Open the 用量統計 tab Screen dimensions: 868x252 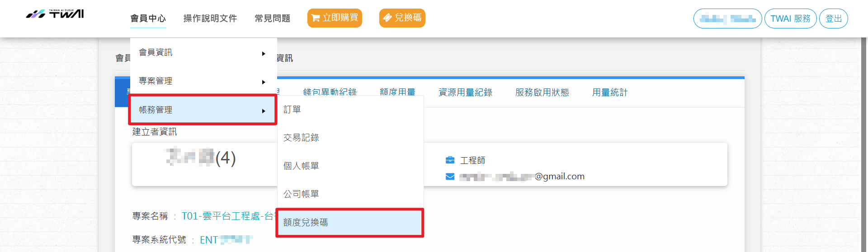click(610, 93)
